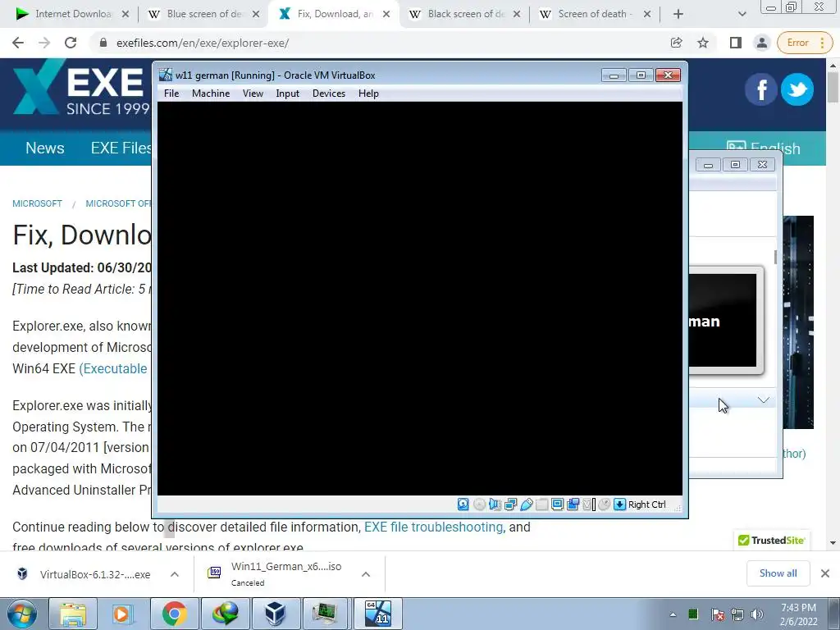Open options for VirtualBox-6.1.32 download
Viewport: 840px width, 630px height.
pos(175,574)
